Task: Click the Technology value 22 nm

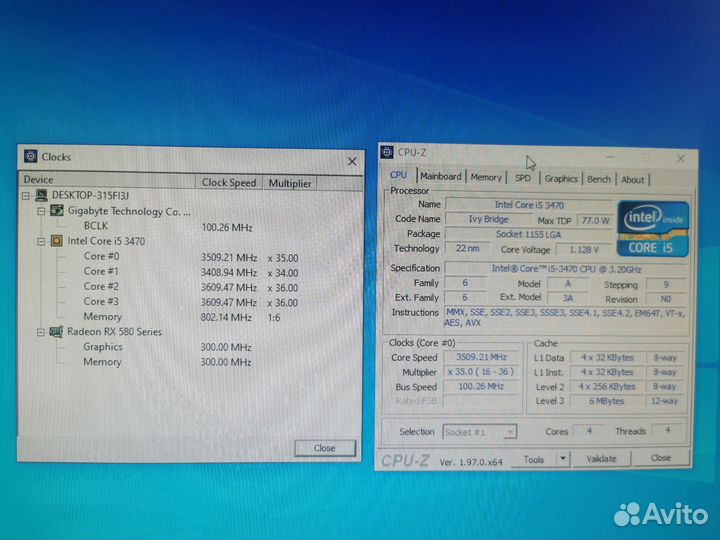Action: (x=467, y=248)
